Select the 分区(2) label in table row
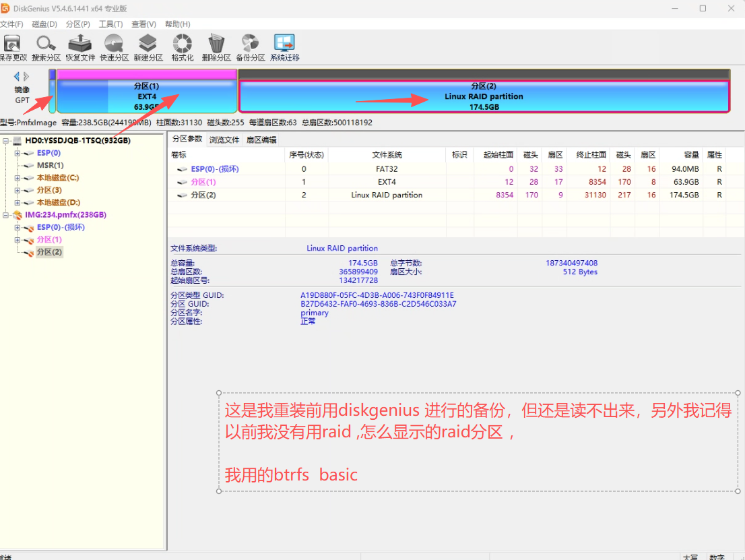Viewport: 745px width, 560px height. tap(203, 195)
